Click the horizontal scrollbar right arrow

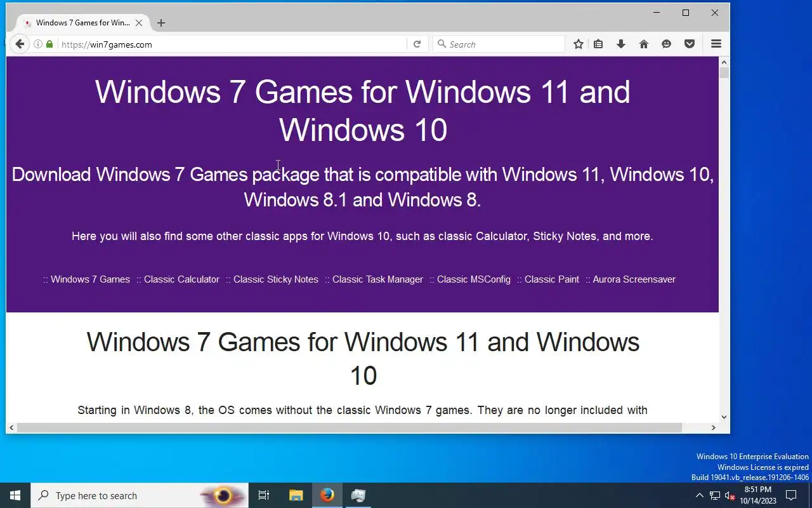713,428
